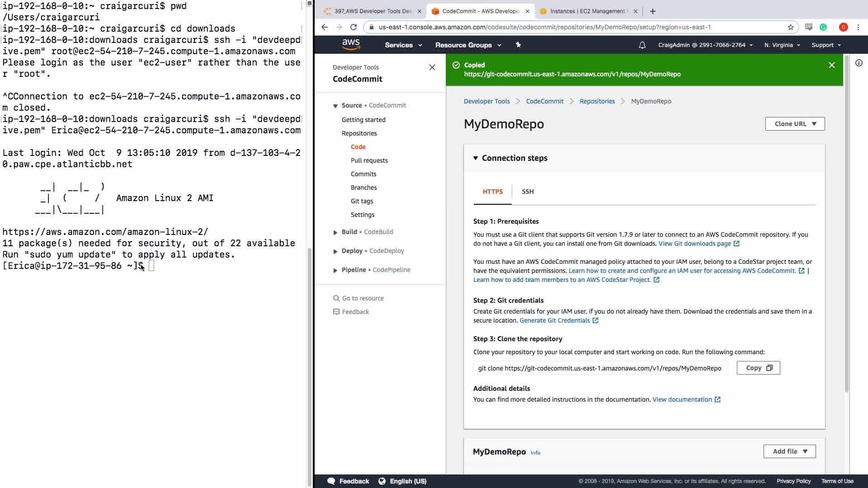The width and height of the screenshot is (868, 488).
Task: Copy the git clone command
Action: click(x=758, y=368)
